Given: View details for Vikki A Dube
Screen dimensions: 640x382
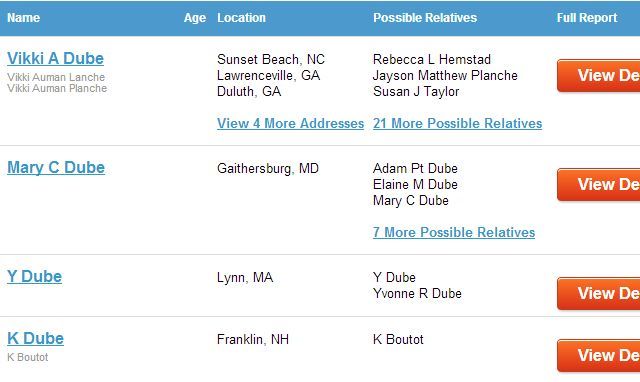Looking at the screenshot, I should pyautogui.click(x=598, y=76).
